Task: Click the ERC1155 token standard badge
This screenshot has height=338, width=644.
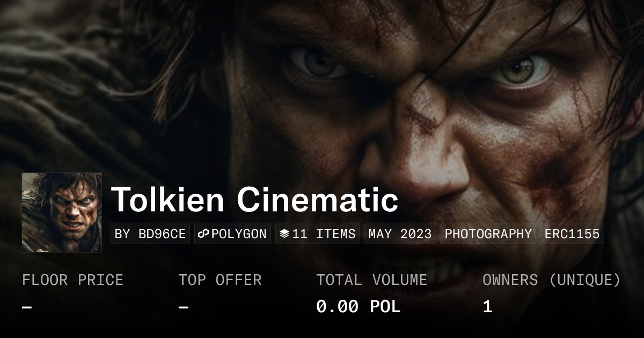Action: tap(572, 234)
